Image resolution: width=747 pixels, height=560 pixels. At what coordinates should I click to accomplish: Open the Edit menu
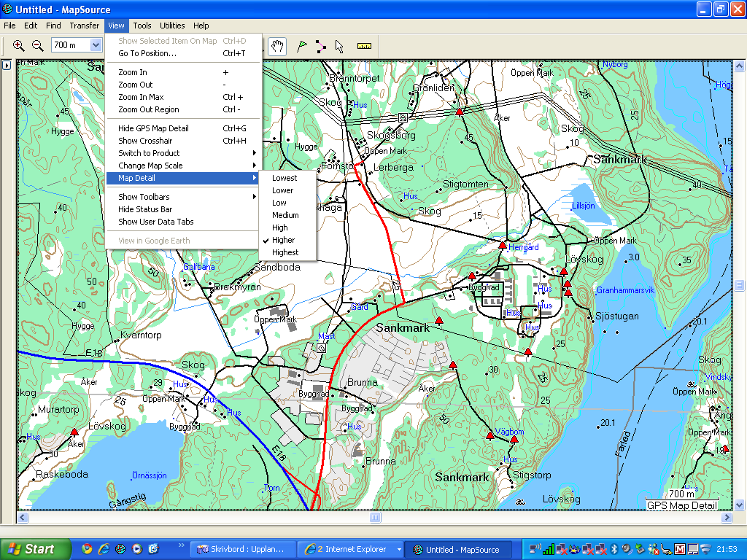(x=31, y=26)
